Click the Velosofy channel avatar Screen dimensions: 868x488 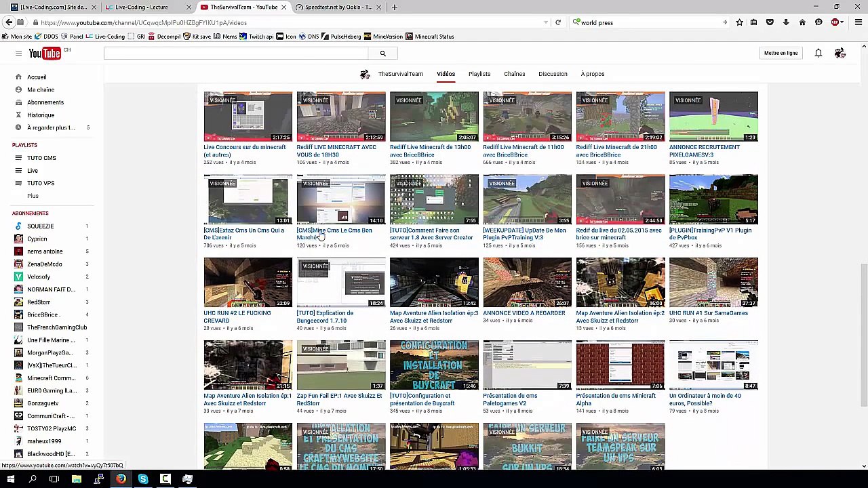click(18, 277)
